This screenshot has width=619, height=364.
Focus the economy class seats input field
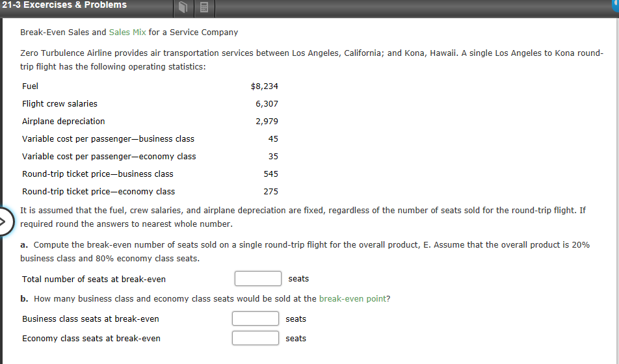coord(256,338)
